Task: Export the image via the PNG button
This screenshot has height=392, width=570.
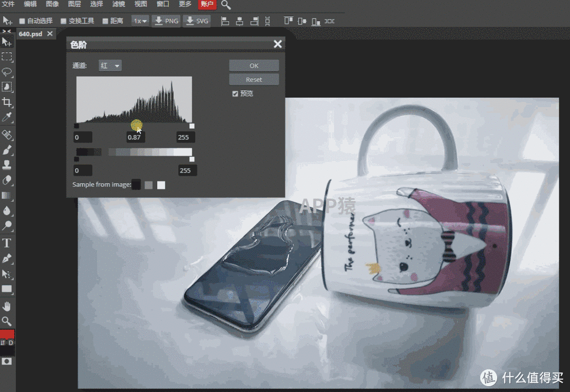Action: pos(166,21)
